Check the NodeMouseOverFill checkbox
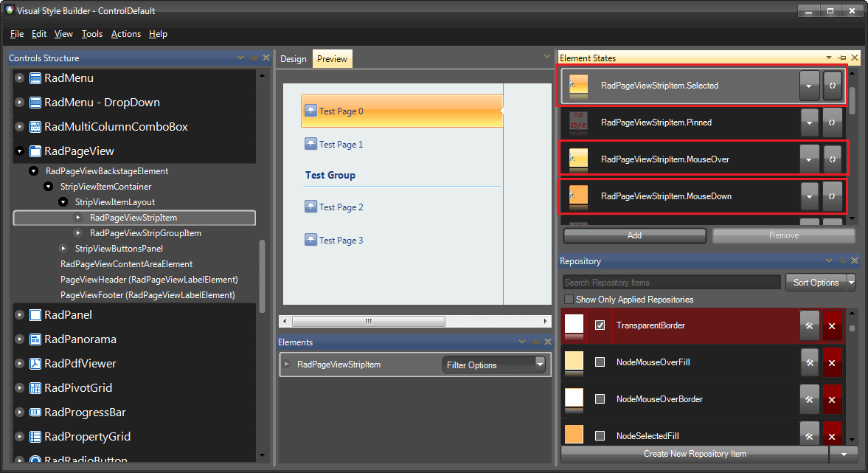The width and height of the screenshot is (868, 473). point(600,362)
